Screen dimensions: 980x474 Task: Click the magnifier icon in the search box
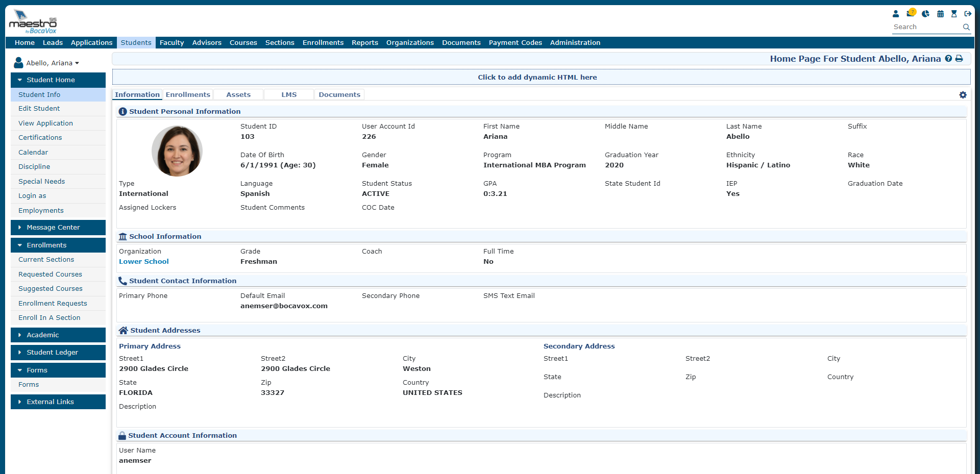(966, 27)
